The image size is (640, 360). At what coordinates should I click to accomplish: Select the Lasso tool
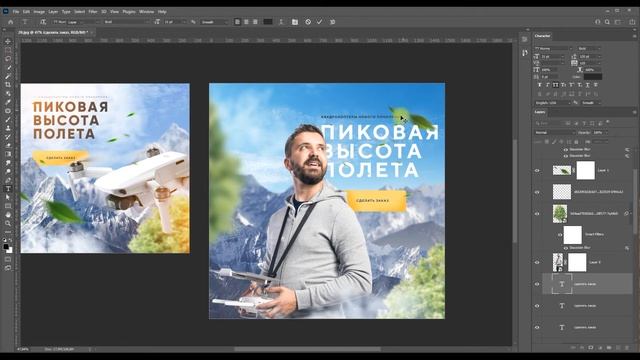pos(8,59)
